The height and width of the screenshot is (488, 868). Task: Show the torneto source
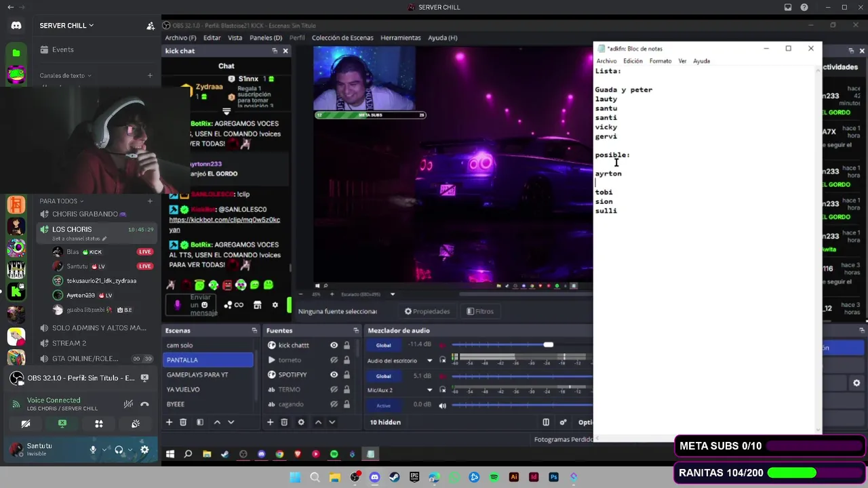tap(334, 360)
